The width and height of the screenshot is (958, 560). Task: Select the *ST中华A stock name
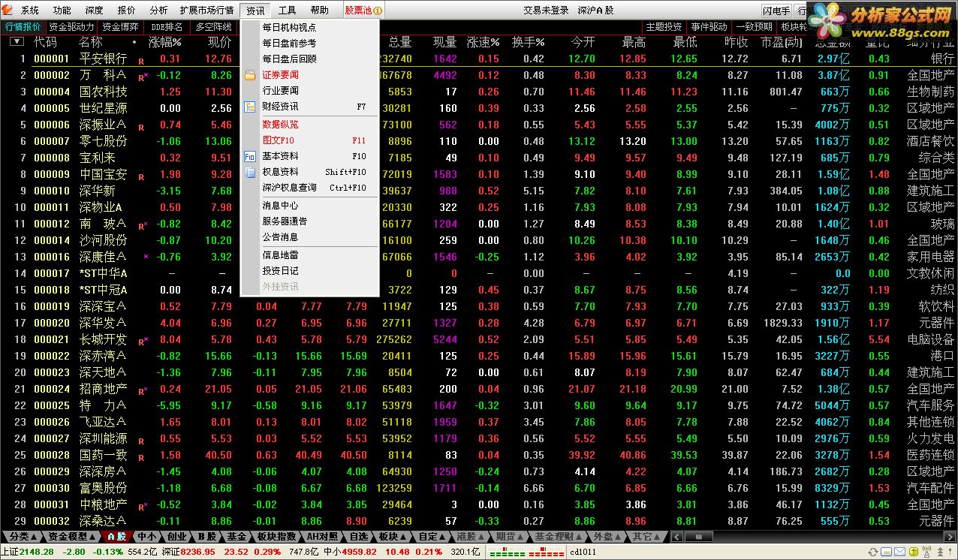[104, 273]
